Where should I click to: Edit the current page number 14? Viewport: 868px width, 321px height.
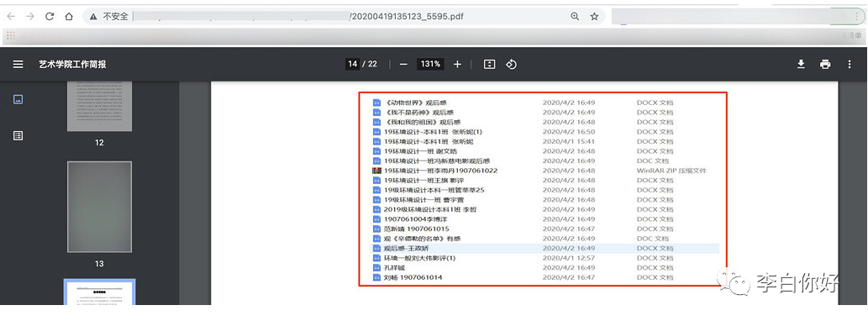(x=352, y=64)
